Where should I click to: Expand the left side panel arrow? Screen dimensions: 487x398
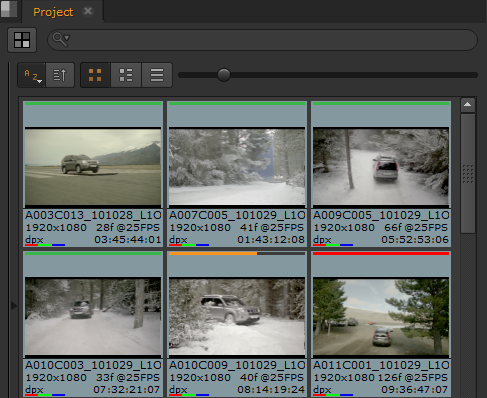pos(14,305)
